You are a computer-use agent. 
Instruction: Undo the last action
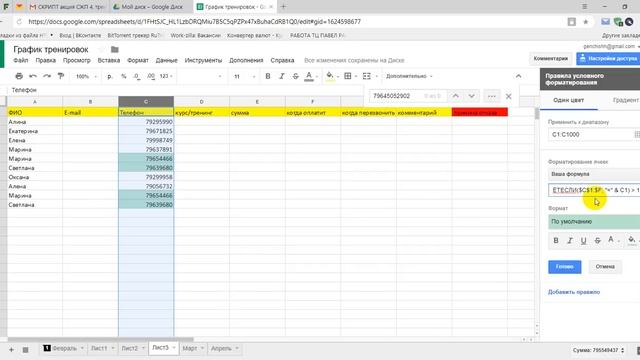pyautogui.click(x=33, y=76)
